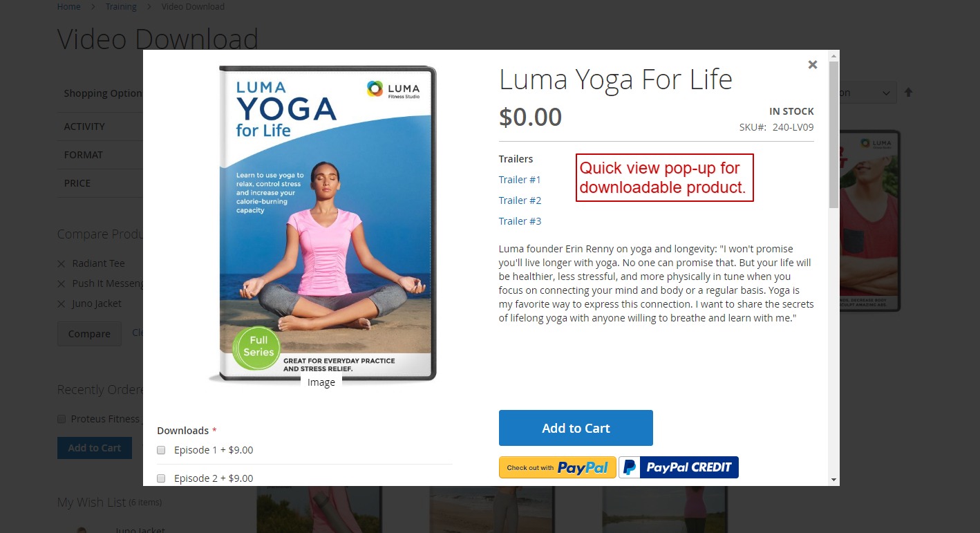The height and width of the screenshot is (533, 980).
Task: Open Trailer #1 link
Action: point(520,180)
